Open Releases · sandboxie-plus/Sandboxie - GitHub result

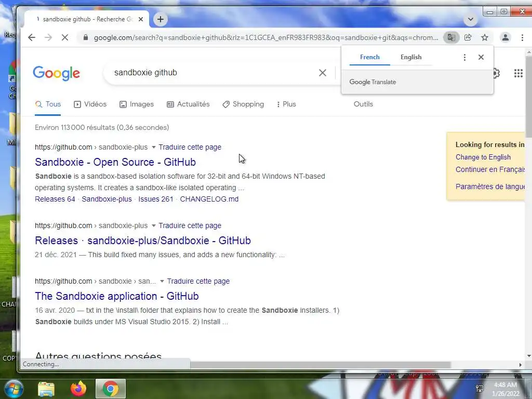143,241
